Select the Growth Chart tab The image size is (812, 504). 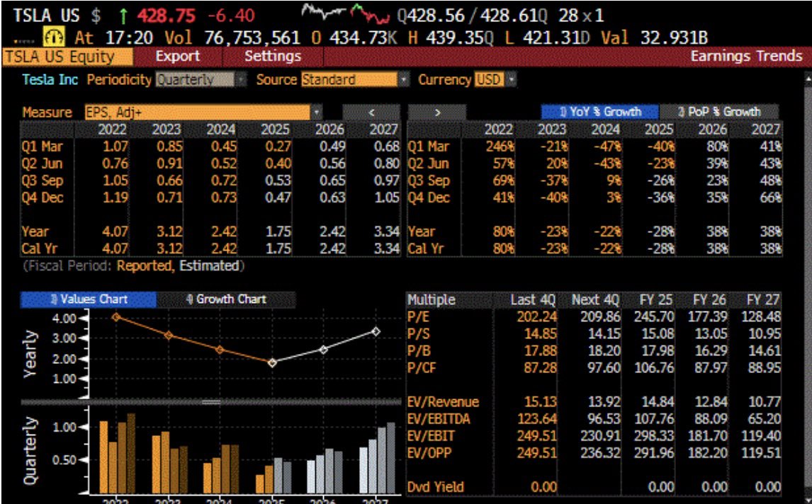226,299
